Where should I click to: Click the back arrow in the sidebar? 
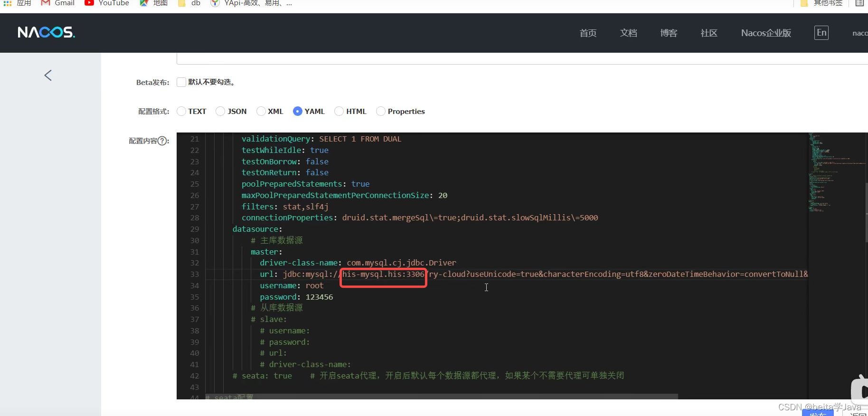pyautogui.click(x=48, y=75)
